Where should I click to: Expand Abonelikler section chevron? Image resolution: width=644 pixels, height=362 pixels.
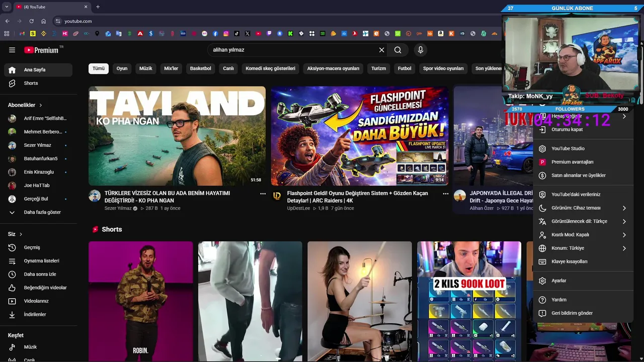click(x=41, y=105)
